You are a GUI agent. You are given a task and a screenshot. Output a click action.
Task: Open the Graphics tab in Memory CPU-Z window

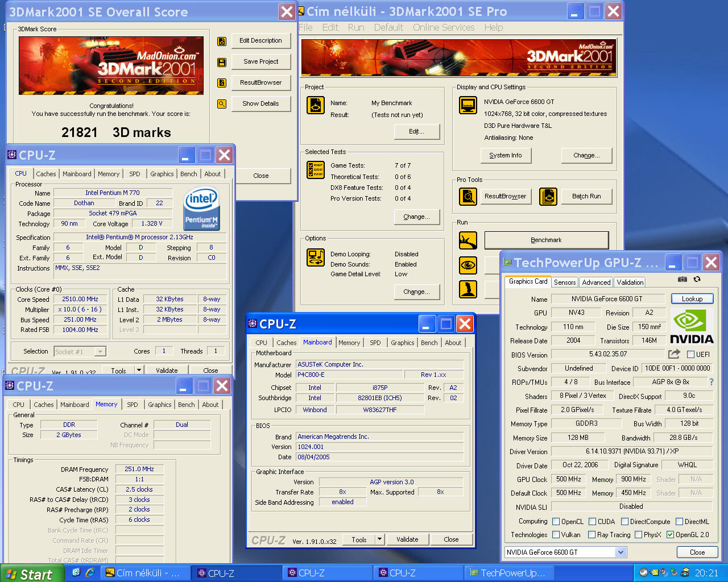click(160, 405)
